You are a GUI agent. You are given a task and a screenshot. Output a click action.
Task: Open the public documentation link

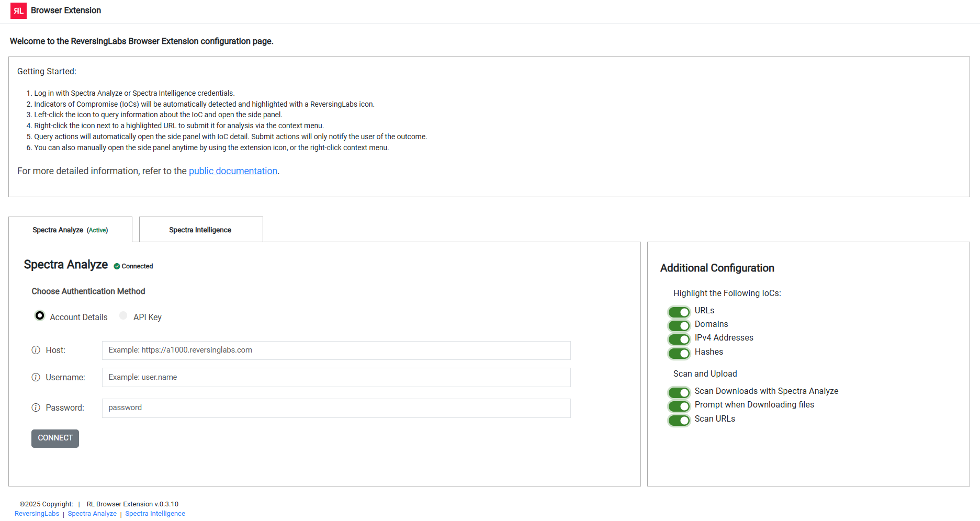coord(233,171)
